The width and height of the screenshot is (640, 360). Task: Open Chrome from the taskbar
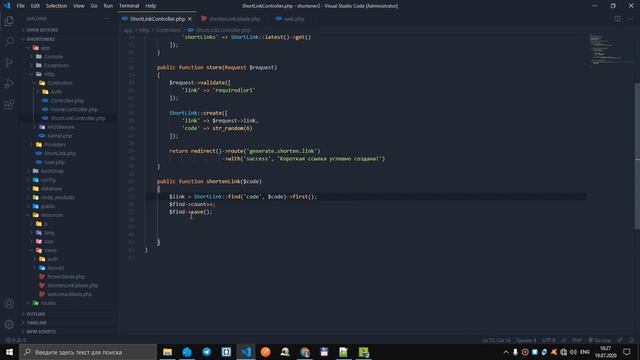pyautogui.click(x=304, y=352)
